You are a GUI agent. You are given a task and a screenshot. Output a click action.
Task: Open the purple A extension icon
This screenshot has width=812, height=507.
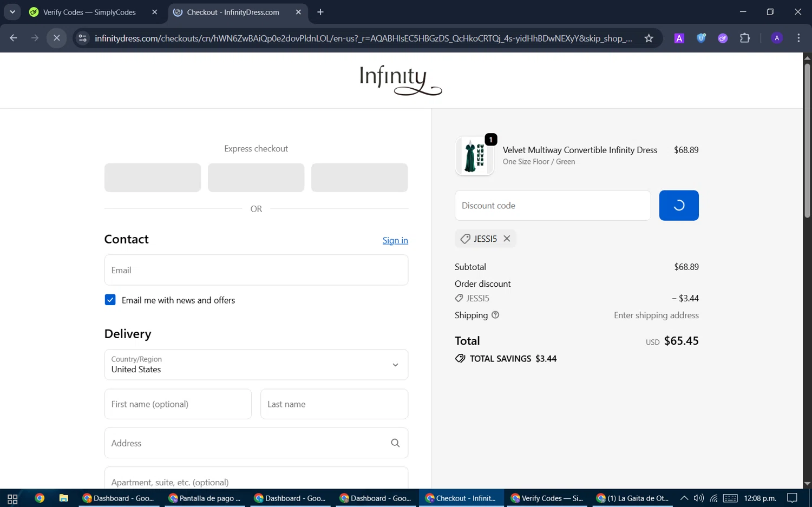click(679, 38)
